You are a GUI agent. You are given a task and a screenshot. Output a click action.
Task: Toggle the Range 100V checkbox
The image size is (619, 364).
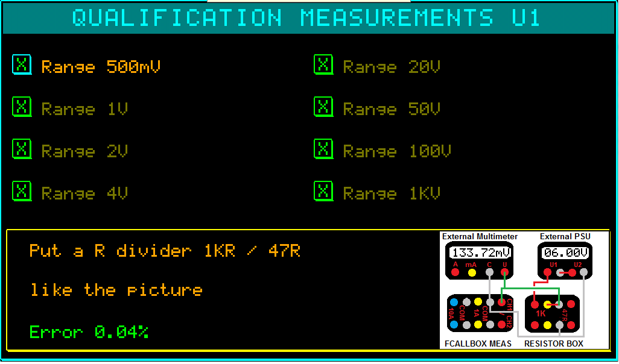[x=323, y=149]
